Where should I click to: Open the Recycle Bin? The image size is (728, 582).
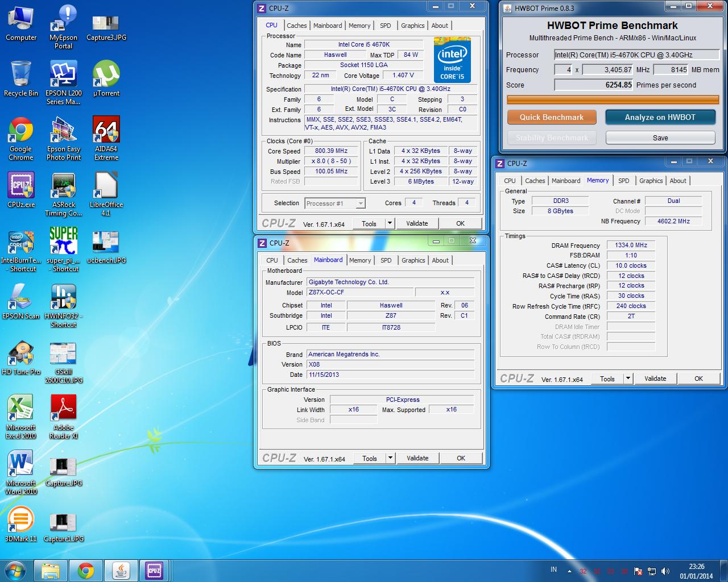tap(21, 78)
